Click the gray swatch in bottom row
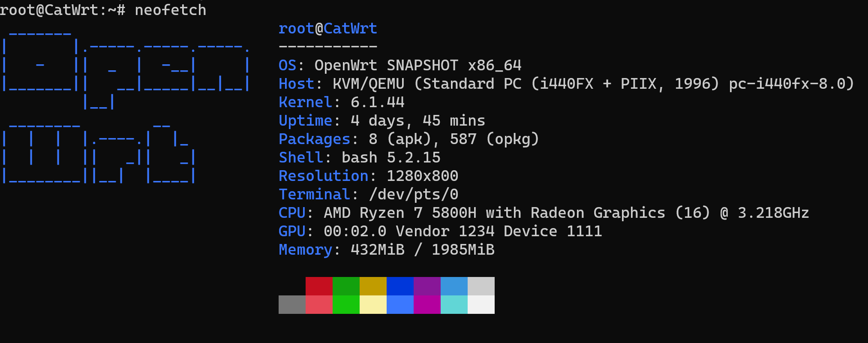 coord(292,304)
